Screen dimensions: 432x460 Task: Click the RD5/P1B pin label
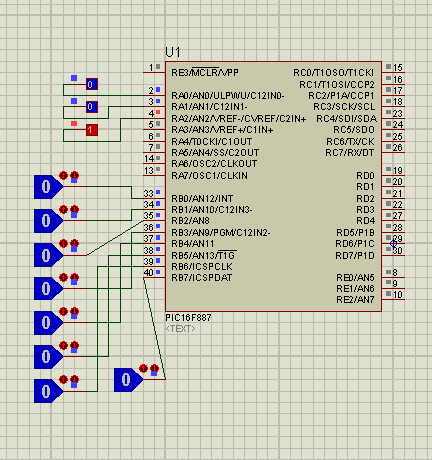pyautogui.click(x=355, y=232)
